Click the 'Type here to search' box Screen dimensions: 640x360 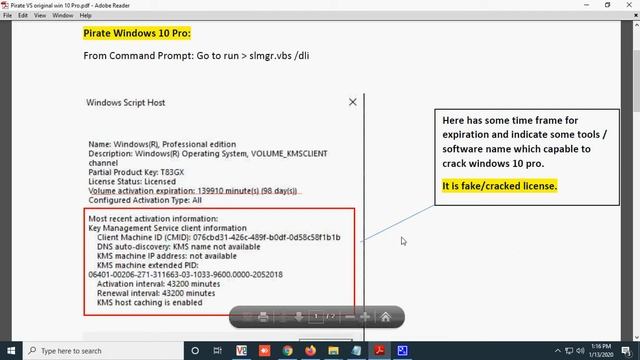[x=103, y=351]
